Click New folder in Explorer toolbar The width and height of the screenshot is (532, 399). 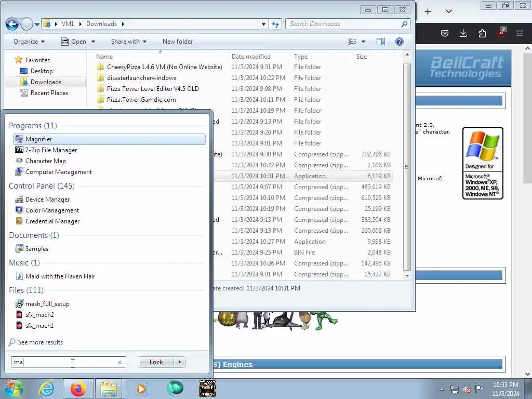pyautogui.click(x=178, y=42)
